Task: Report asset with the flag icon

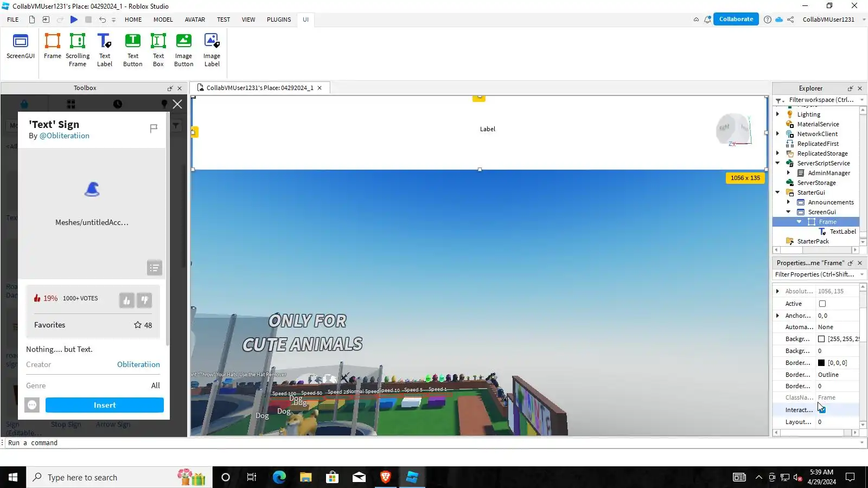Action: (154, 128)
